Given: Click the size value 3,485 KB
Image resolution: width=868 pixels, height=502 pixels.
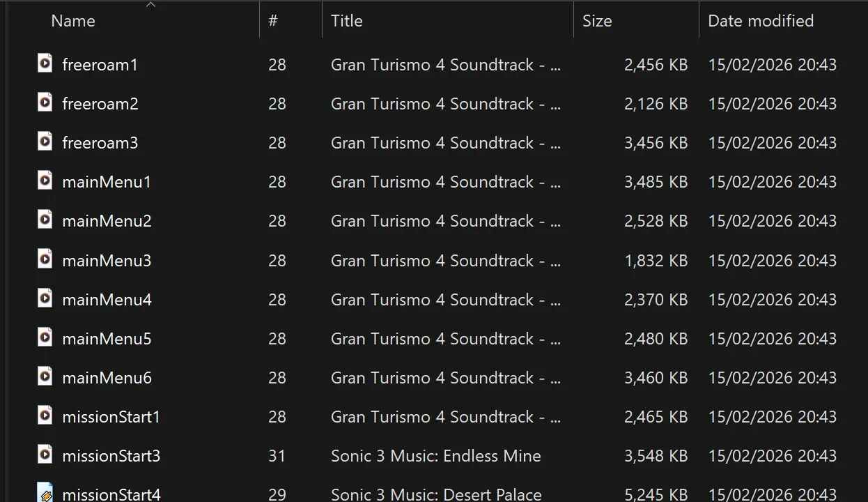Looking at the screenshot, I should click(656, 182).
